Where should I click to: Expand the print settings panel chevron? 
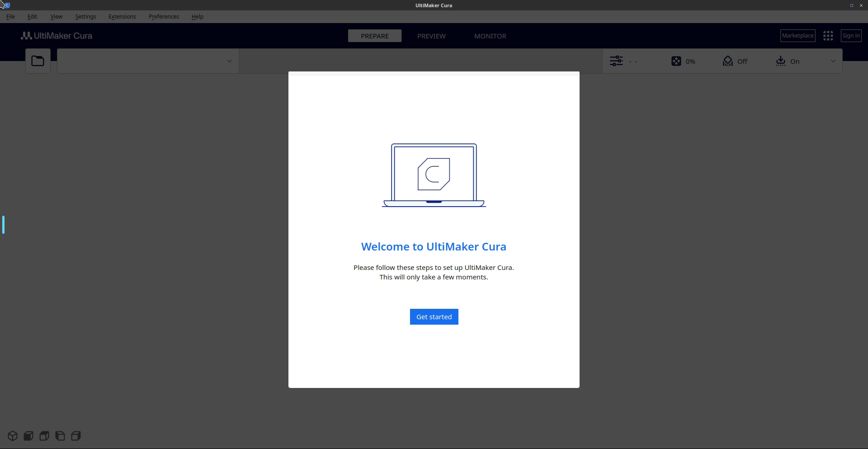(x=833, y=61)
